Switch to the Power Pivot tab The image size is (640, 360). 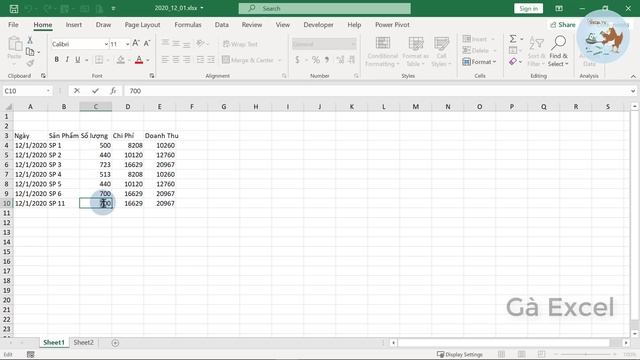pyautogui.click(x=392, y=25)
